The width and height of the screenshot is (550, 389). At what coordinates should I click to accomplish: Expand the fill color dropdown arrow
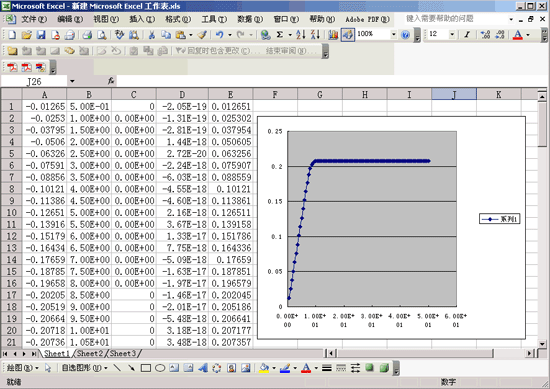pos(274,368)
